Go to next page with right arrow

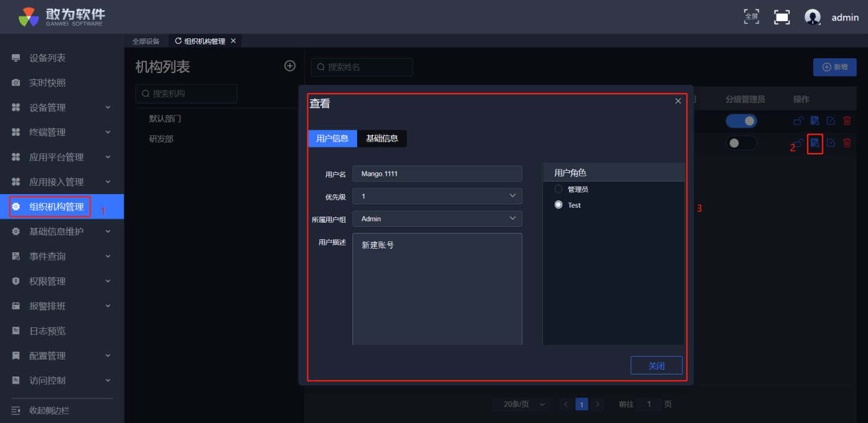tap(598, 404)
